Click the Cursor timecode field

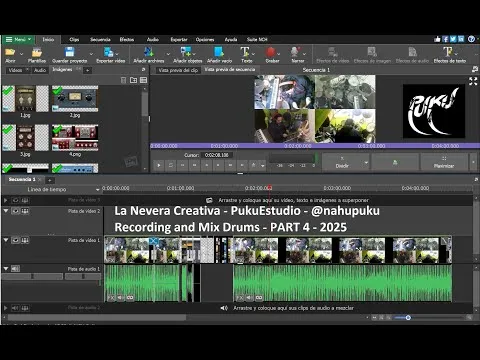tap(218, 155)
